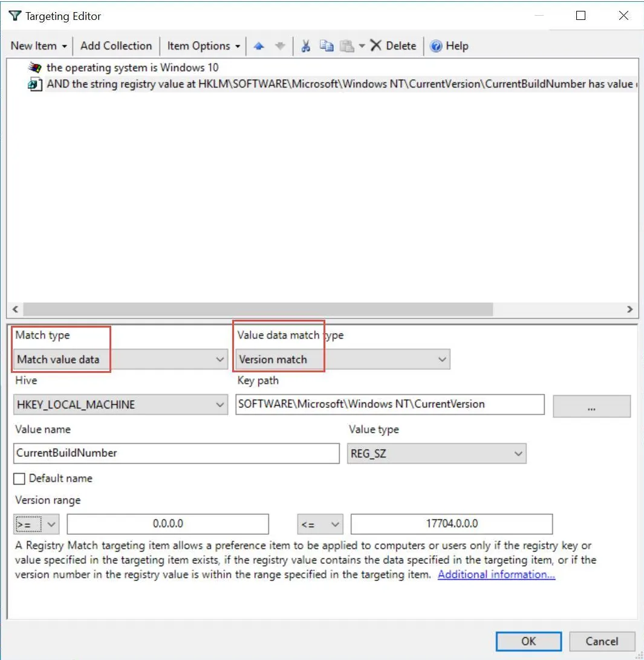Delete the selected targeting item
The image size is (644, 660).
click(393, 46)
